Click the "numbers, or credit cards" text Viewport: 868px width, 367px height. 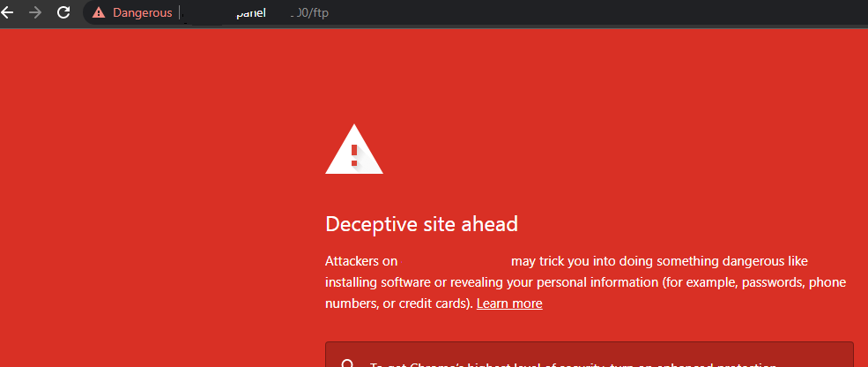(398, 303)
